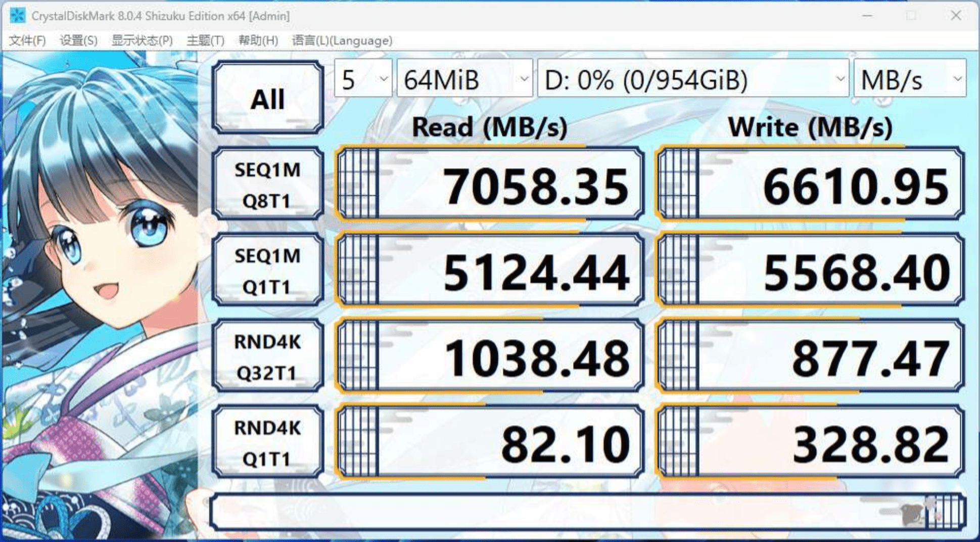Image resolution: width=980 pixels, height=542 pixels.
Task: Click the Write (MB/s) column header
Action: tap(810, 127)
